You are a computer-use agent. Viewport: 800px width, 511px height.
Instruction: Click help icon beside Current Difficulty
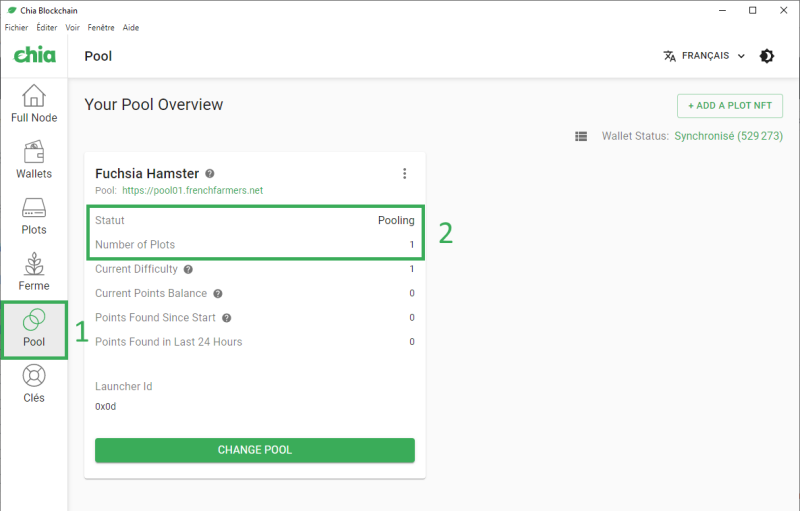pos(188,269)
